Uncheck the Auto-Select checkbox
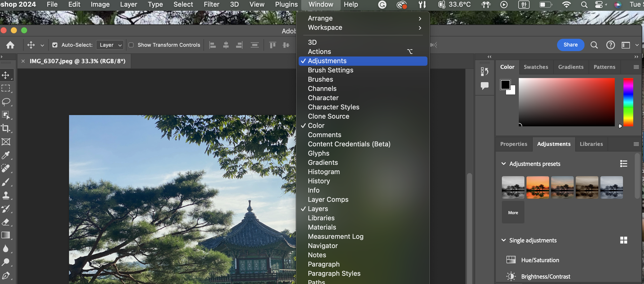 (55, 45)
